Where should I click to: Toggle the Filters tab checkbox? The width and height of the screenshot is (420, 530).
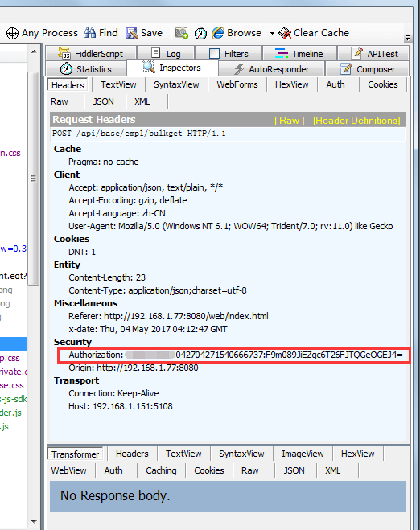click(214, 54)
